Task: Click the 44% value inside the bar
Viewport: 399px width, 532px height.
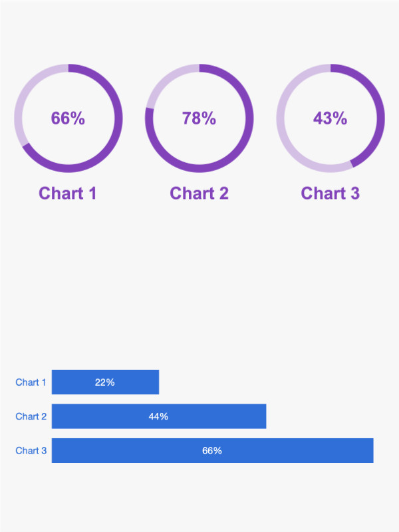Action: click(158, 416)
